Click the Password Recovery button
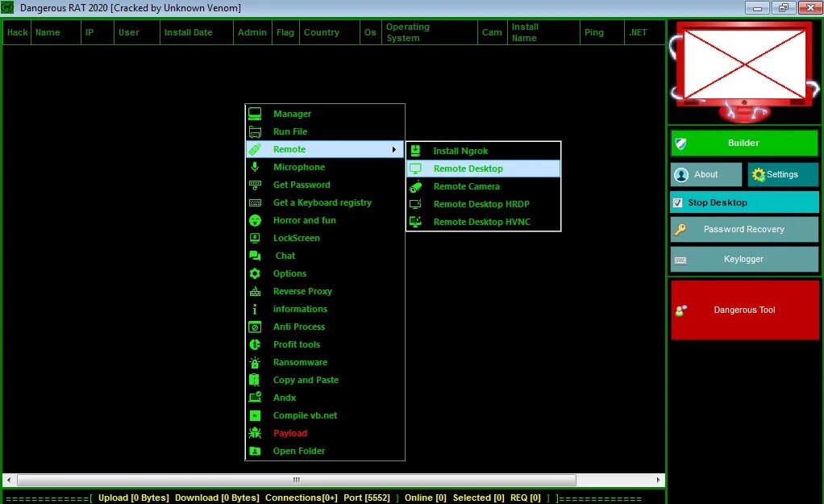This screenshot has height=504, width=824. click(744, 229)
